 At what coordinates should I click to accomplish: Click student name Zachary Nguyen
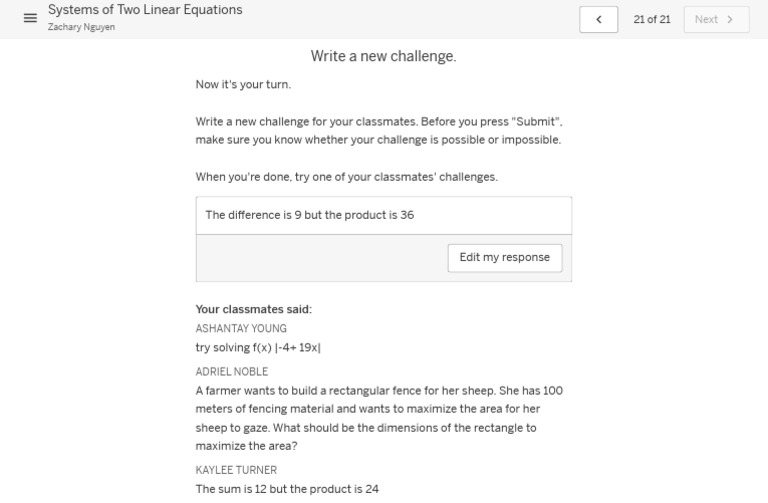[81, 27]
